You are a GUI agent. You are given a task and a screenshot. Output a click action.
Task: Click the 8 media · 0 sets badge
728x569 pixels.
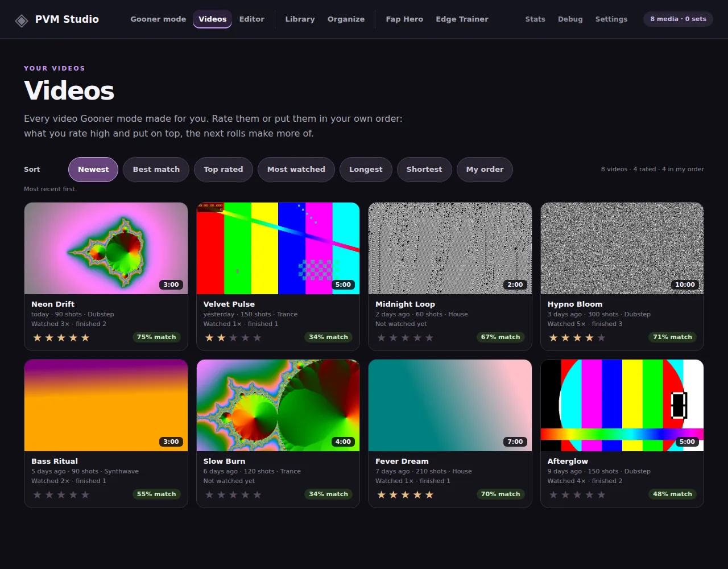pos(678,19)
